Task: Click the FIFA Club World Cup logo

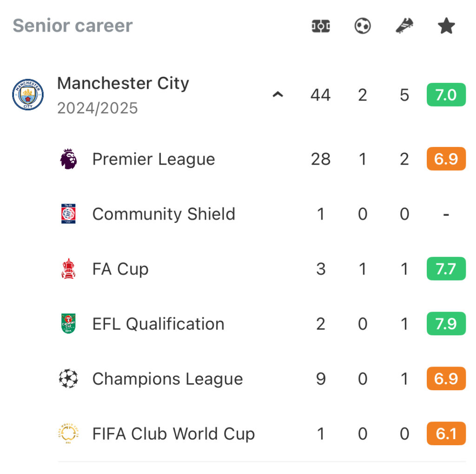Action: pos(68,433)
